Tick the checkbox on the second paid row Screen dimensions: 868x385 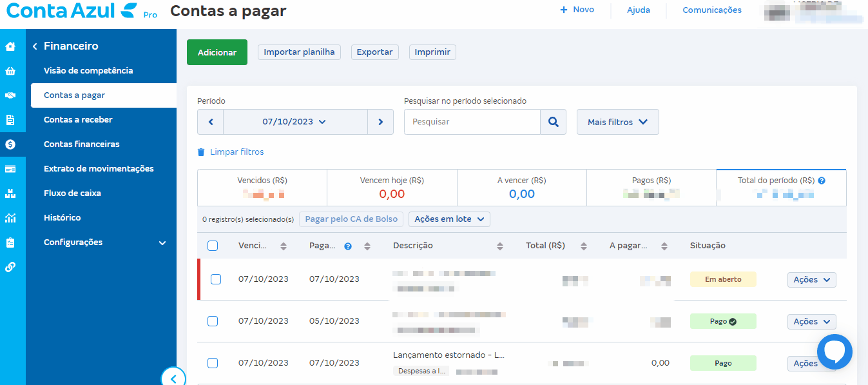pyautogui.click(x=213, y=321)
